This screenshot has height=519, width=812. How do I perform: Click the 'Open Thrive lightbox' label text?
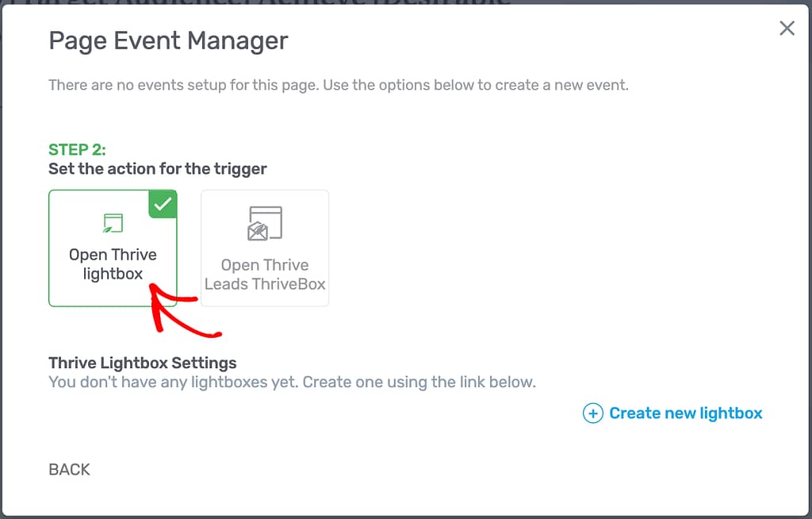pyautogui.click(x=113, y=264)
